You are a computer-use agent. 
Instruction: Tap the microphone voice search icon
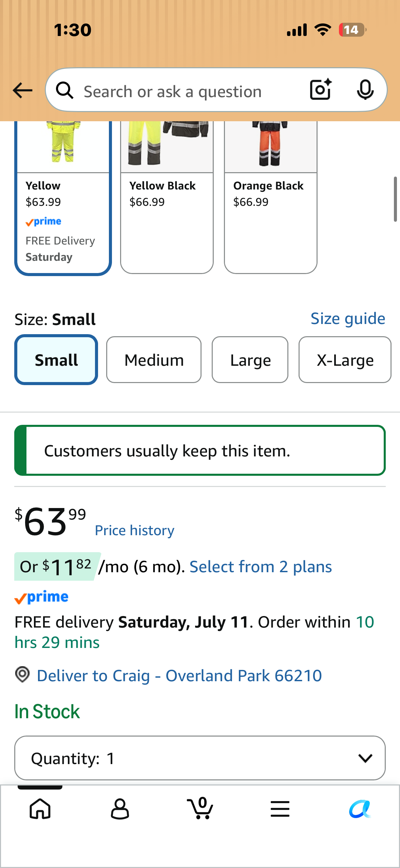pyautogui.click(x=365, y=90)
